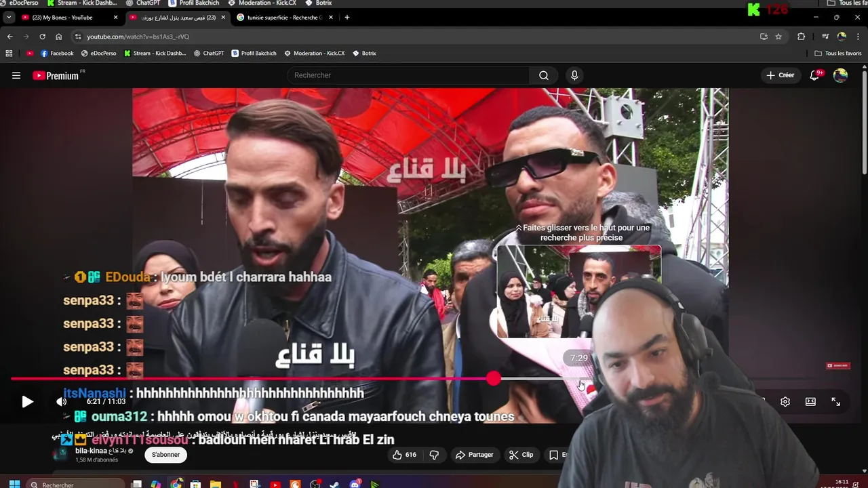Close the tunisie superficie tab
Image resolution: width=868 pixels, height=488 pixels.
(330, 17)
